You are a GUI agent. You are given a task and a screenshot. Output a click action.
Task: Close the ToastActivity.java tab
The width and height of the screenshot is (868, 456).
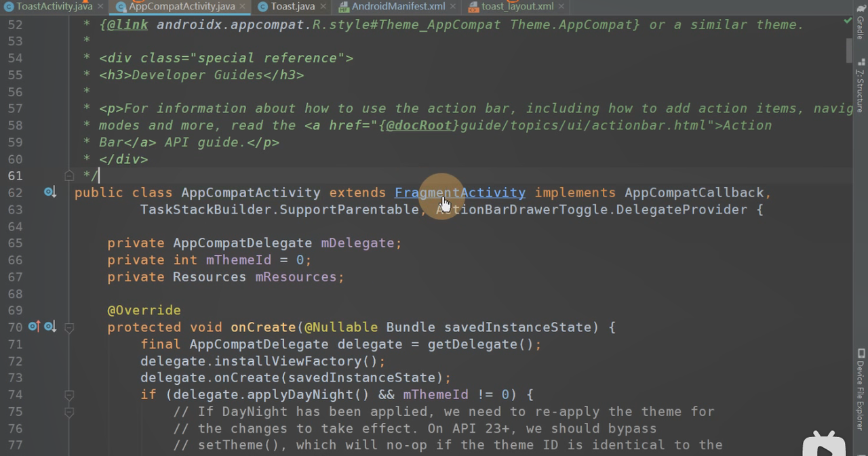(x=100, y=6)
